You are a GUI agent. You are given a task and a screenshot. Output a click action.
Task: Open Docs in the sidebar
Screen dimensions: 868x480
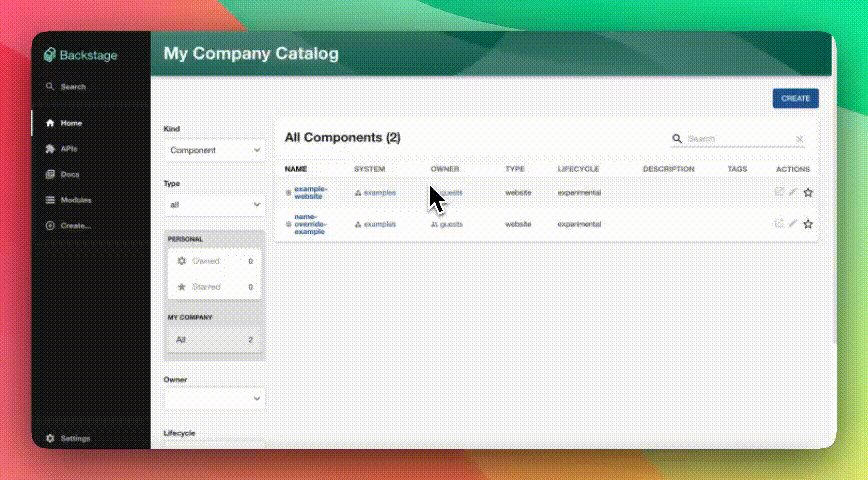coord(68,174)
